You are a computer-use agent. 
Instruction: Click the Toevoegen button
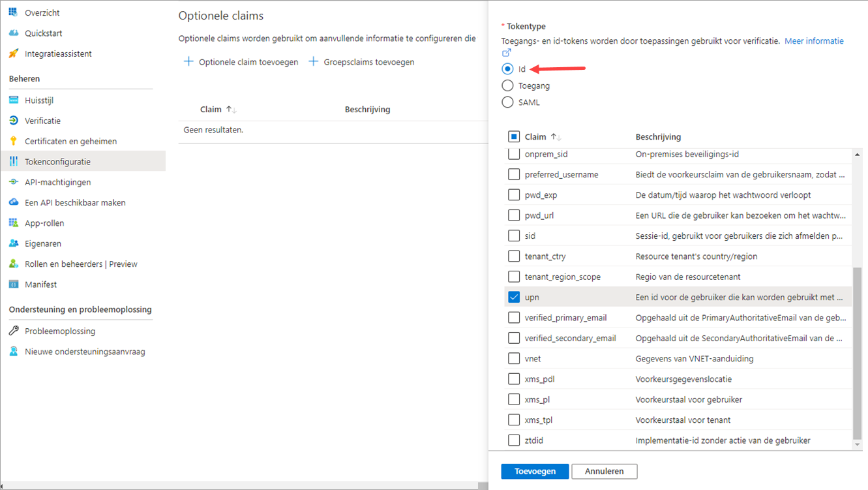tap(535, 471)
